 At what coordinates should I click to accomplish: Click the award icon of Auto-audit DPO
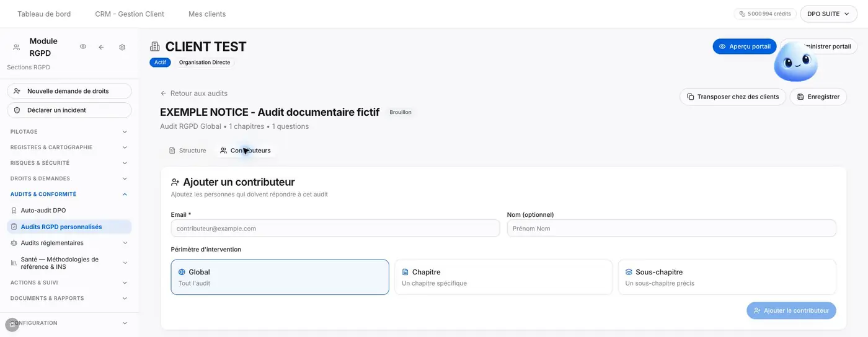coord(14,211)
